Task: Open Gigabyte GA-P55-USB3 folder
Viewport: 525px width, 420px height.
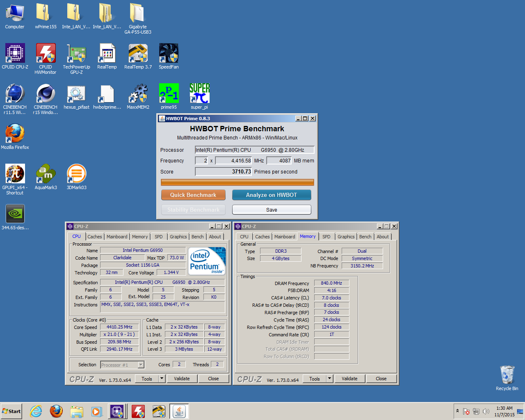Action: (x=138, y=19)
